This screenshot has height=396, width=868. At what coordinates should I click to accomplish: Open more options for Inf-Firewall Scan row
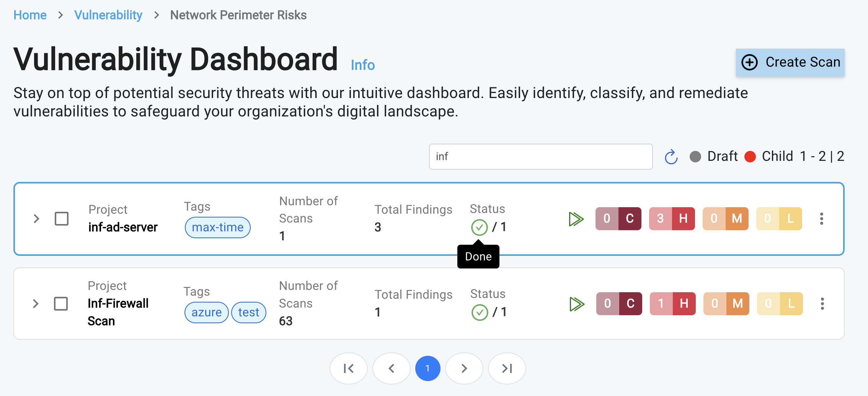tap(822, 304)
